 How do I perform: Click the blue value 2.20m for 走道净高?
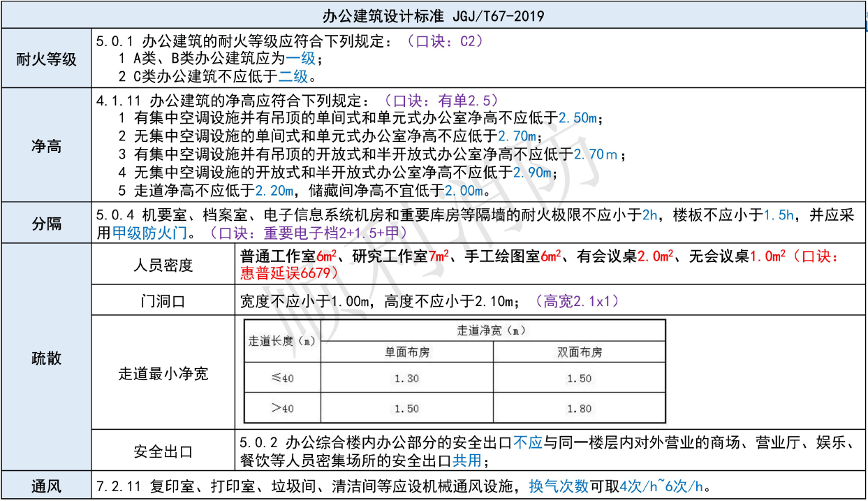point(276,190)
